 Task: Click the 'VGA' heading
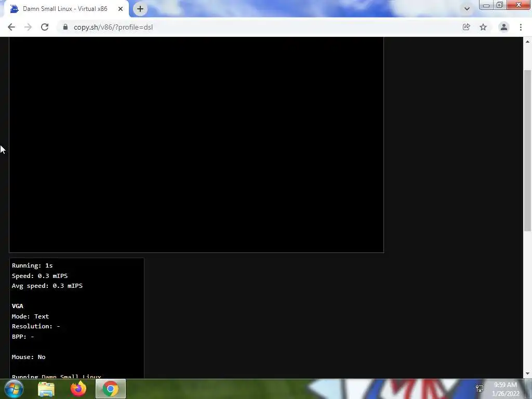coord(18,306)
